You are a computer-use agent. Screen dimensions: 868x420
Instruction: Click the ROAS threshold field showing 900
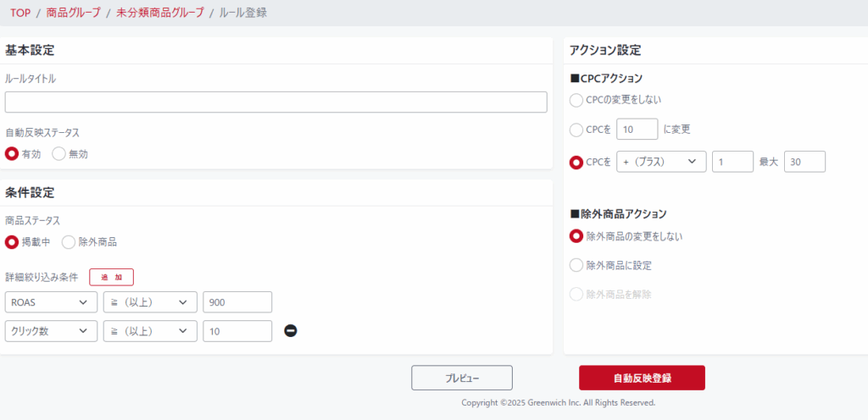(x=237, y=302)
